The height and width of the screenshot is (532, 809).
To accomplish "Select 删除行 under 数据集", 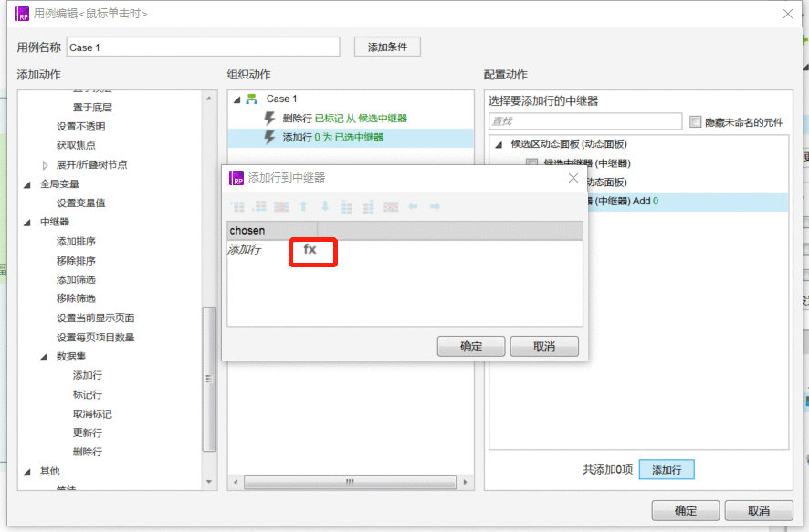I will tap(87, 452).
